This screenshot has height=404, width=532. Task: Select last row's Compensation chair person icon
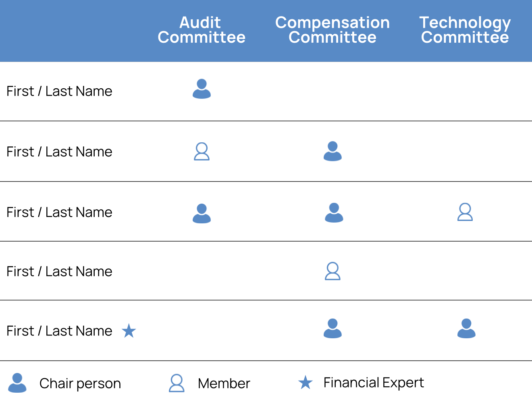(332, 328)
